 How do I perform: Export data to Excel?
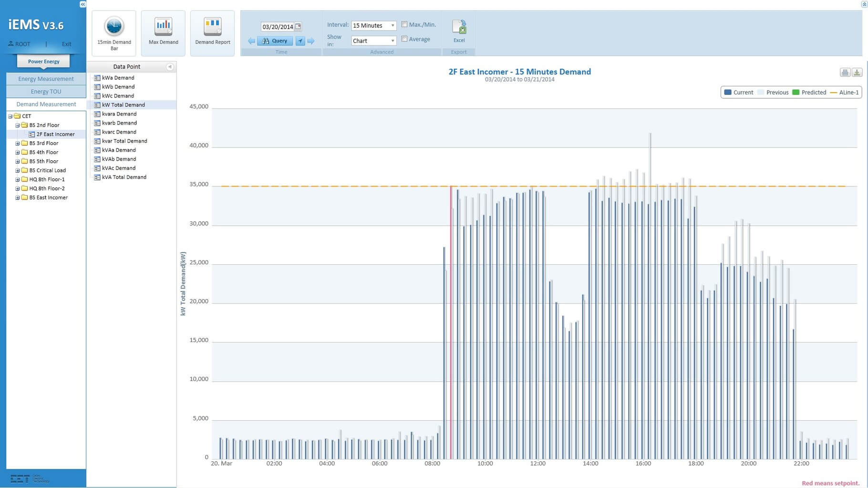coord(459,31)
